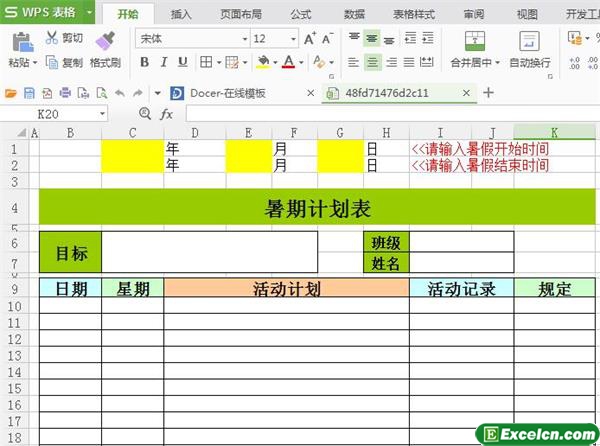Click the print preview icon
The image size is (600, 446).
click(101, 93)
